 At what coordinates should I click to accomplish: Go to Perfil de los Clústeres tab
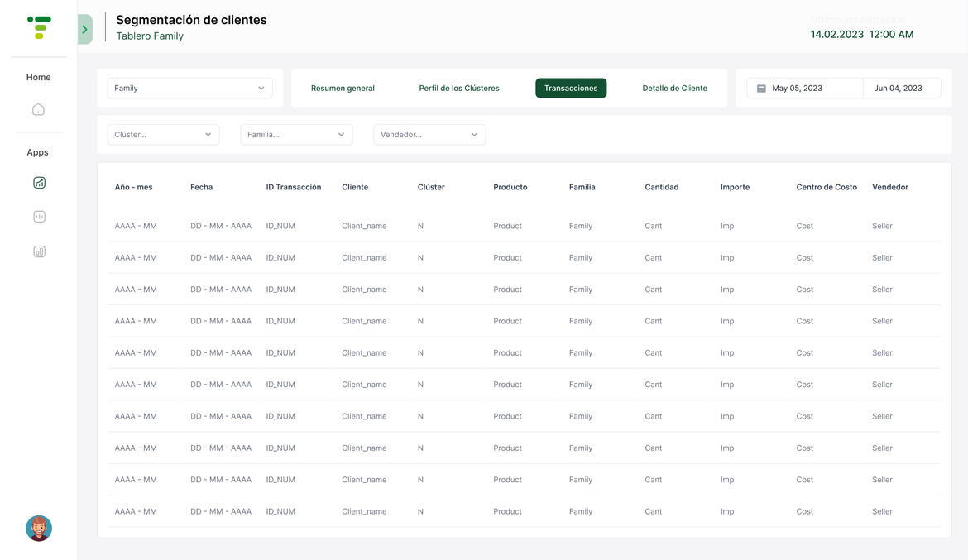click(x=459, y=89)
